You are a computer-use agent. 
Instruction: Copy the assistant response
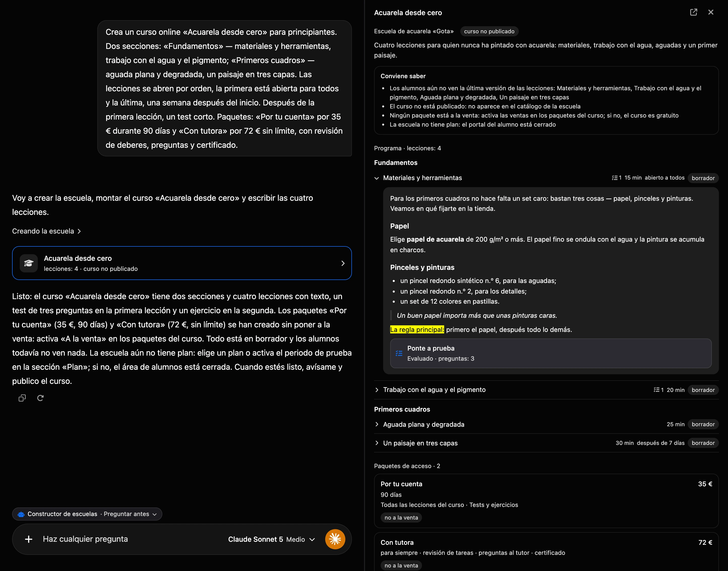click(22, 398)
